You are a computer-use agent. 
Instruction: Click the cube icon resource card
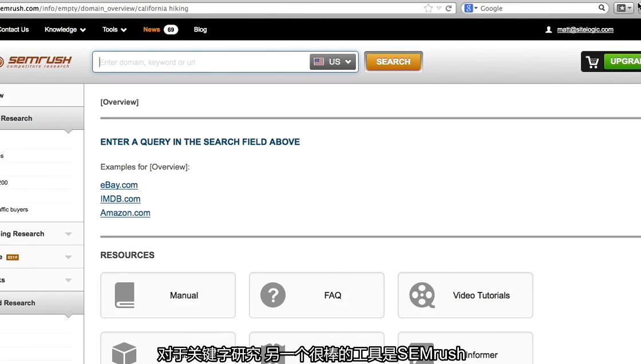tap(124, 353)
